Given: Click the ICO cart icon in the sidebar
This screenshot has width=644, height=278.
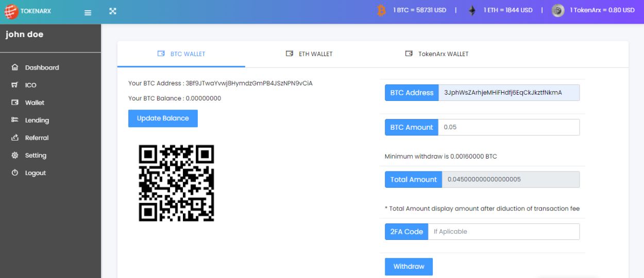Looking at the screenshot, I should click(15, 85).
